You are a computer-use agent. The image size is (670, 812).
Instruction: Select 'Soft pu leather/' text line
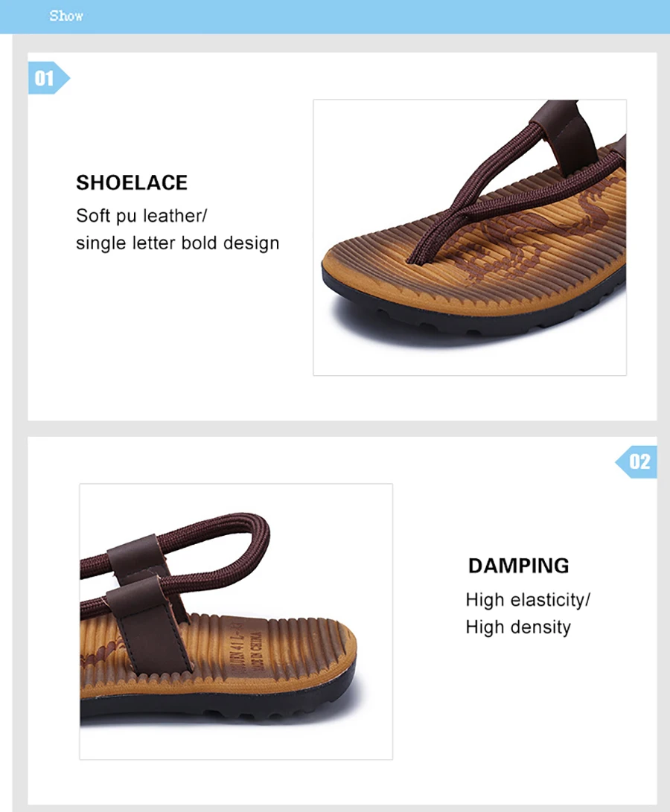click(141, 216)
